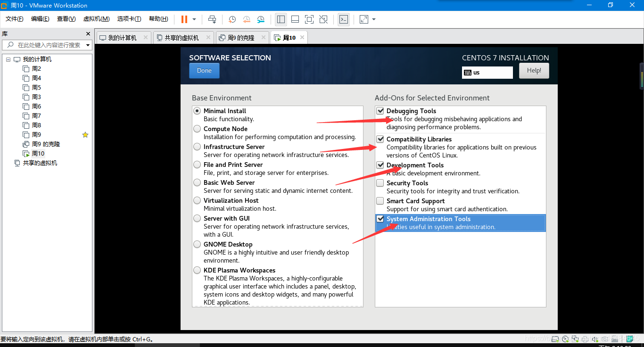Screen dimensions: 644x347
Task: Select 周2 in the library tree
Action: pyautogui.click(x=36, y=69)
